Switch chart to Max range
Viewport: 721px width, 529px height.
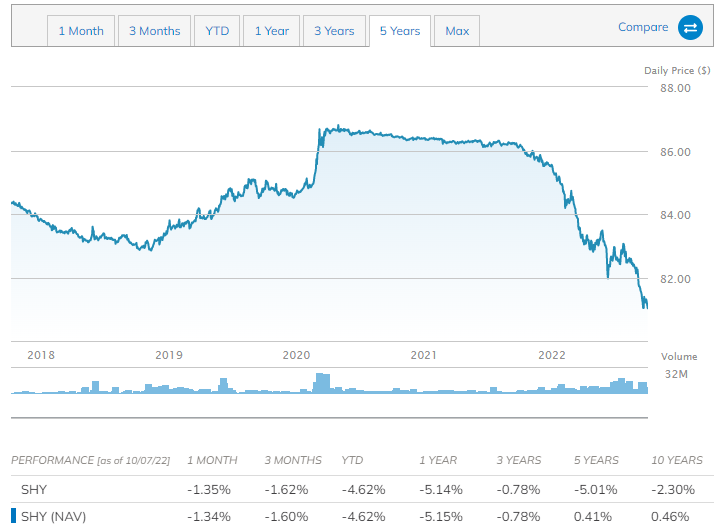[457, 31]
